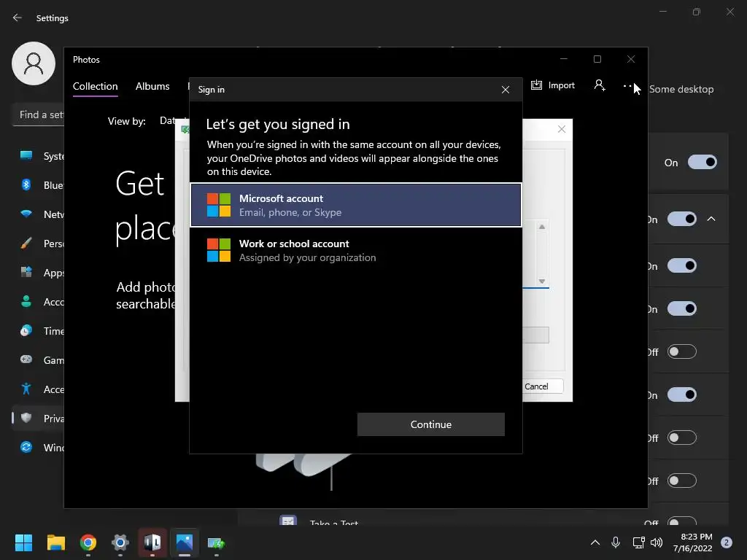Click the Import button in Photos

[553, 85]
